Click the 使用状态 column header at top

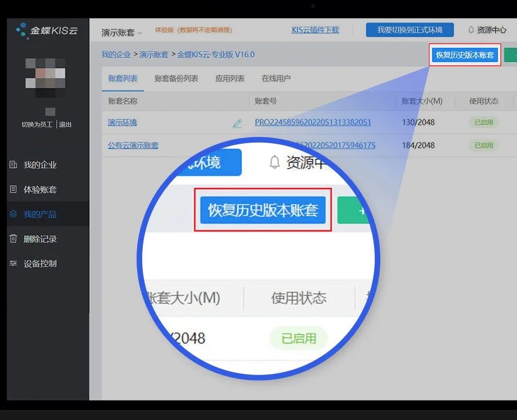point(484,101)
